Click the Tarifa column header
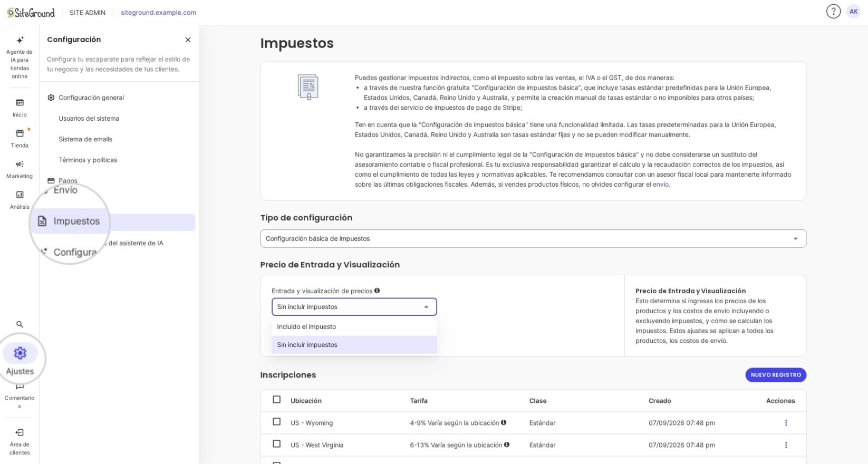The image size is (868, 464). pyautogui.click(x=419, y=401)
